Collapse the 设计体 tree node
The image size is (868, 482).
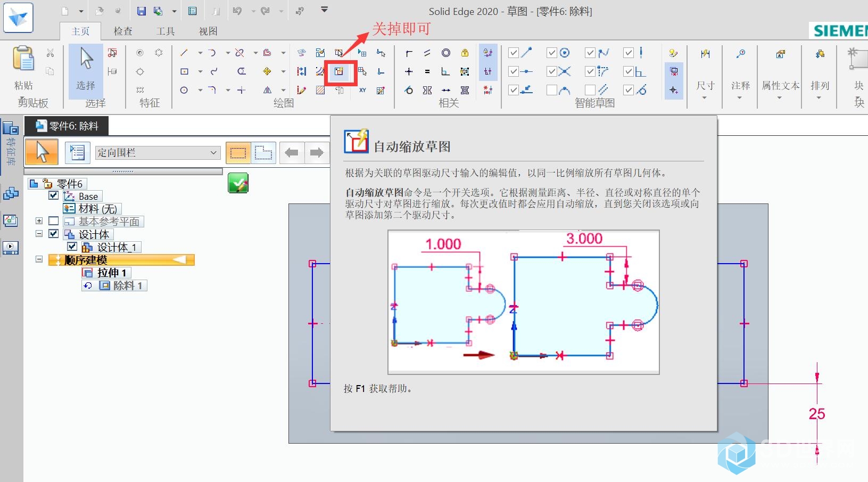pyautogui.click(x=39, y=233)
